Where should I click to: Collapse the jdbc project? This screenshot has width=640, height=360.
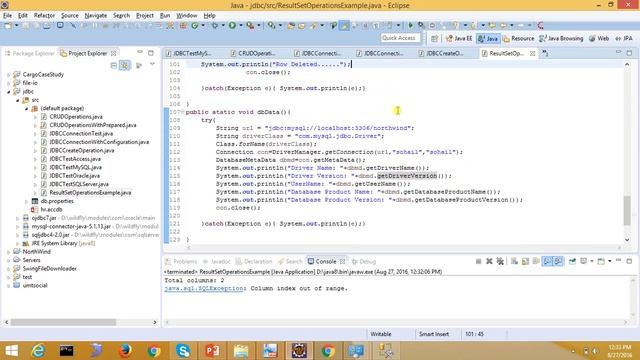(x=9, y=92)
